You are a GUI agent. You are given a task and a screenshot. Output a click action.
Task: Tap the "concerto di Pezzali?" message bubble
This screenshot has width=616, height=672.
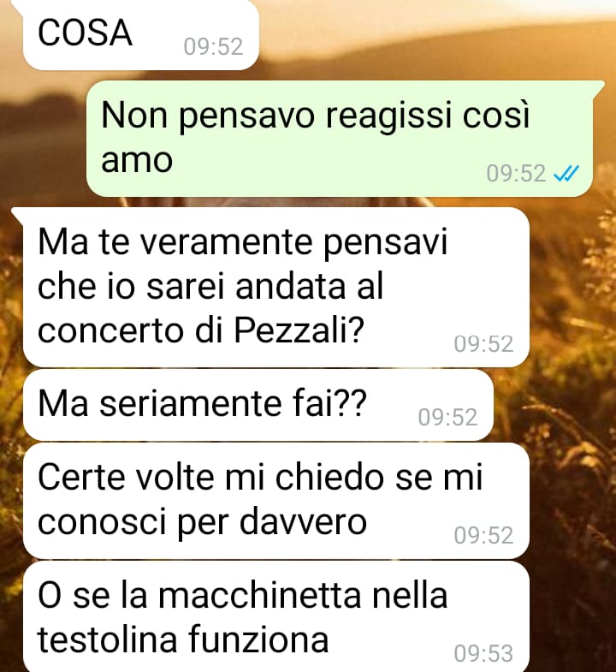pos(276,287)
